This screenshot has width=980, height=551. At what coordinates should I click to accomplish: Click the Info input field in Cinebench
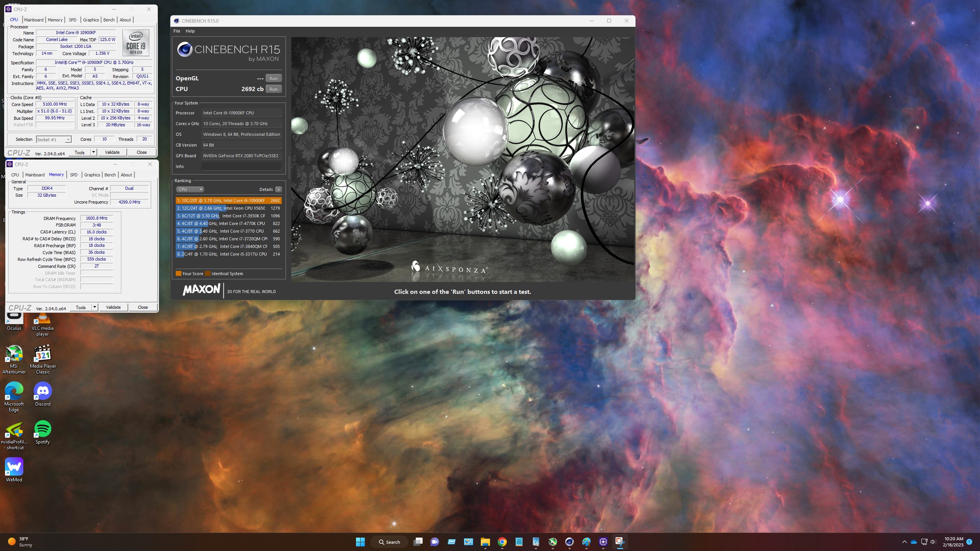click(x=241, y=166)
